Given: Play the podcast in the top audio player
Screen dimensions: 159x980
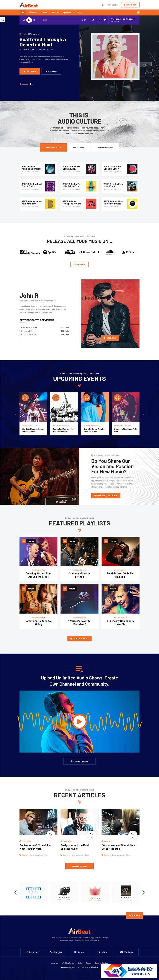Looking at the screenshot, I should 29,20.
